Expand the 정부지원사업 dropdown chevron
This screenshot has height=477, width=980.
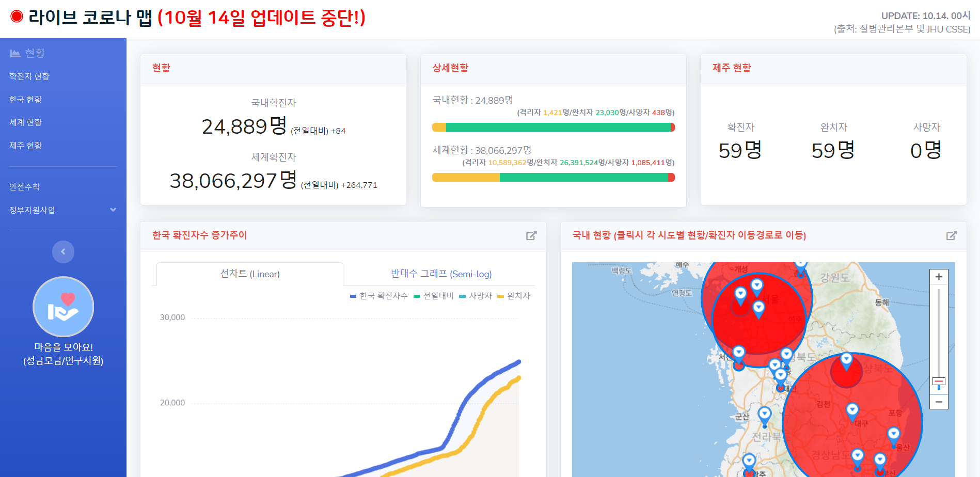tap(113, 210)
